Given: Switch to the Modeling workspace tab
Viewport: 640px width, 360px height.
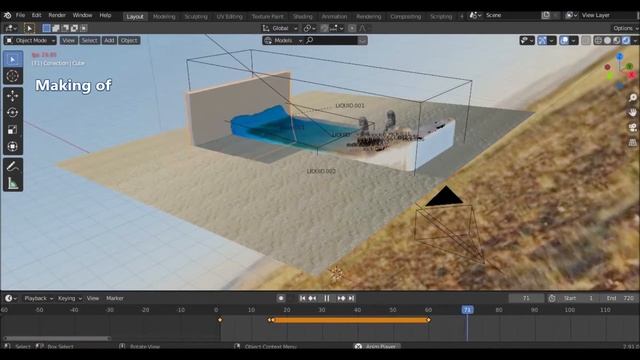Looking at the screenshot, I should pyautogui.click(x=164, y=16).
